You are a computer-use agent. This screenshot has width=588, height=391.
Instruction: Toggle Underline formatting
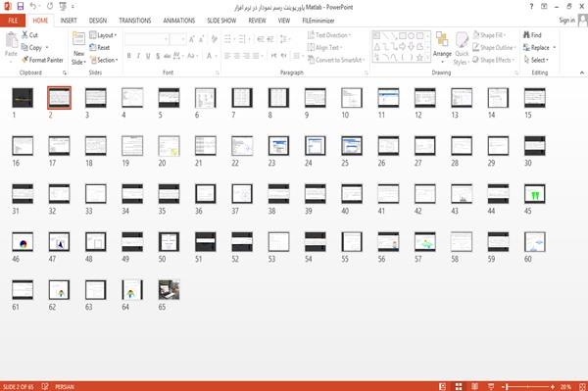[148, 56]
